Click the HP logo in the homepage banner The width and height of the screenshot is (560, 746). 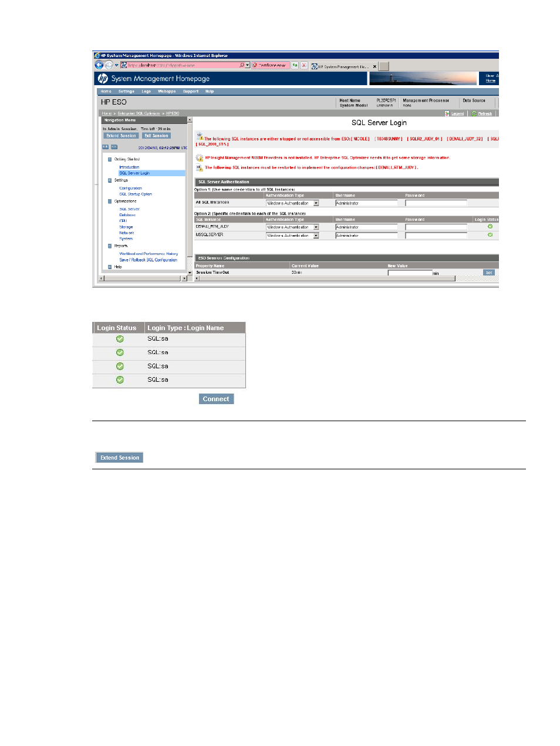103,79
